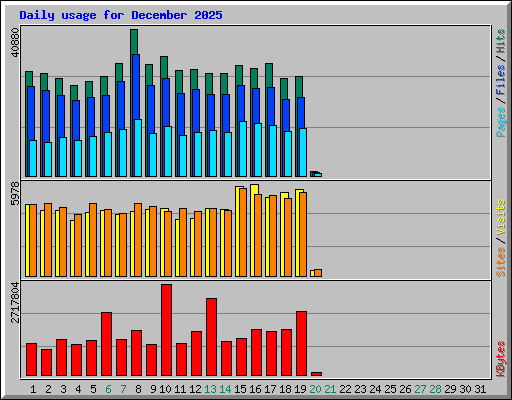Click day 19 on the x-axis
The width and height of the screenshot is (512, 400).
(x=300, y=389)
